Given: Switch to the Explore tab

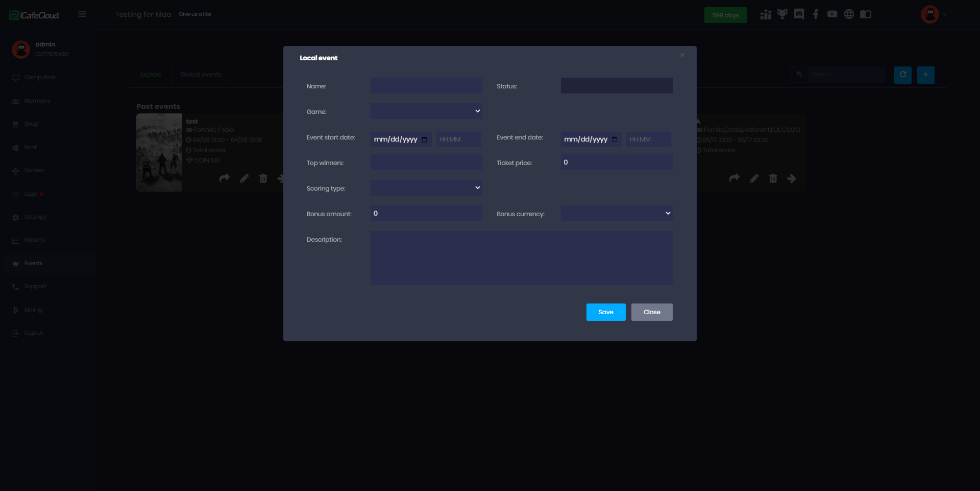Looking at the screenshot, I should pos(151,75).
